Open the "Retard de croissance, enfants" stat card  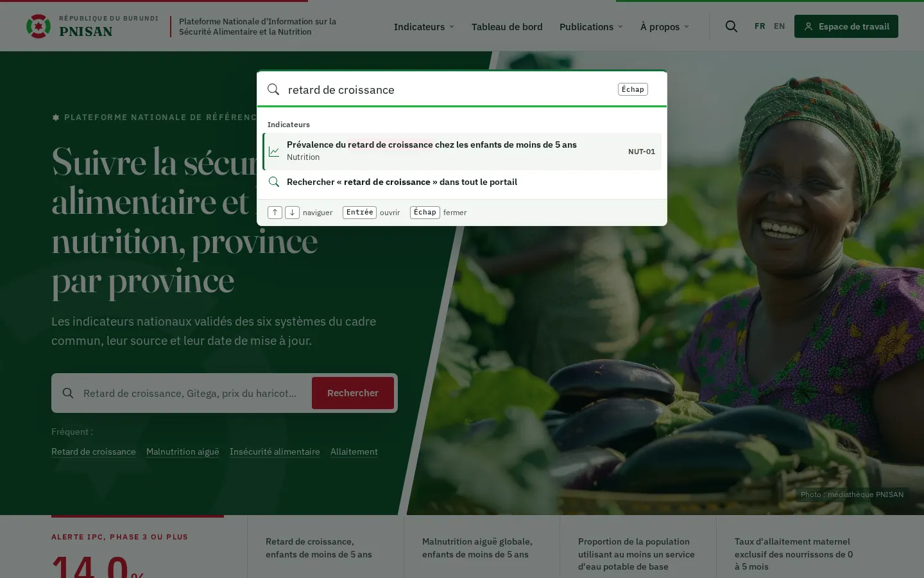point(325,547)
